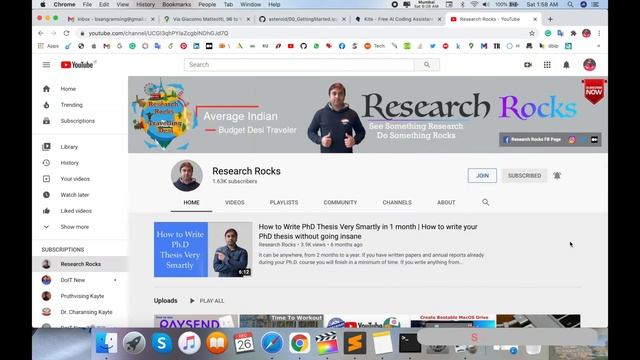Open the account avatar in YouTube header
This screenshot has width=640, height=360.
589,65
